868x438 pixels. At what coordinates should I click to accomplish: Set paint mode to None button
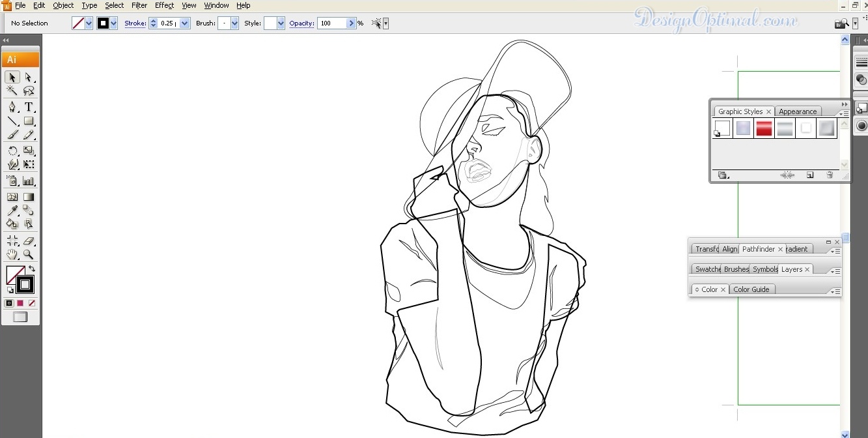pos(31,303)
